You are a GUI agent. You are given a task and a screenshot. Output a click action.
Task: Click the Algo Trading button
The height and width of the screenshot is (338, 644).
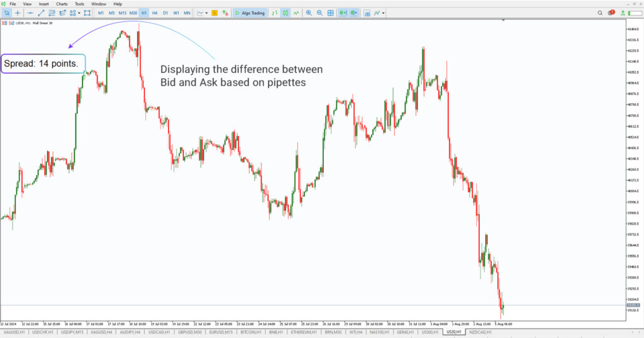coord(250,13)
